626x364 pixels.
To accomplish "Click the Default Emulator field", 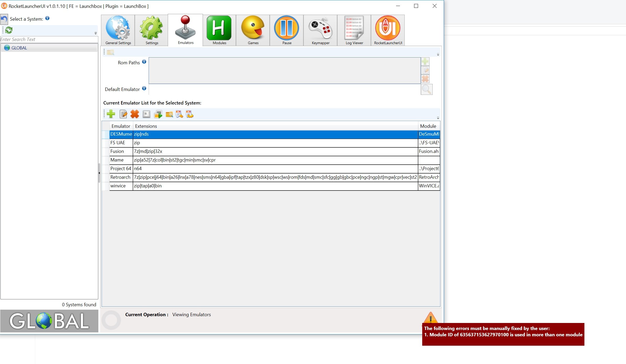I will [x=285, y=89].
